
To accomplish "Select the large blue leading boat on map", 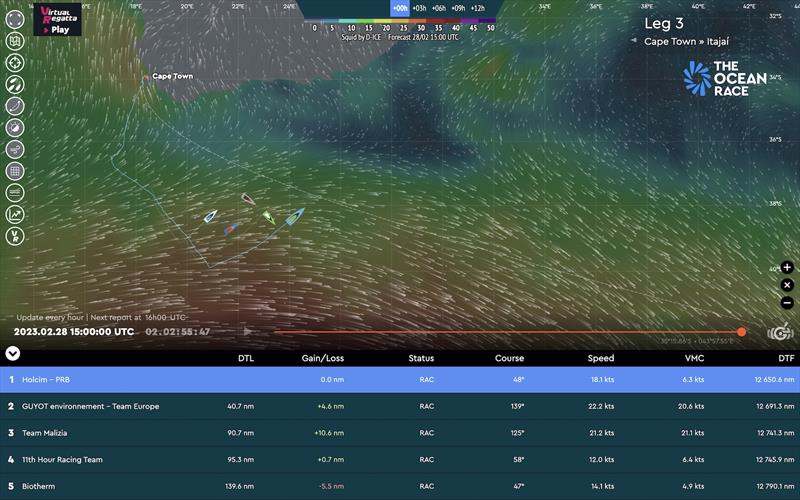I will pos(295,216).
